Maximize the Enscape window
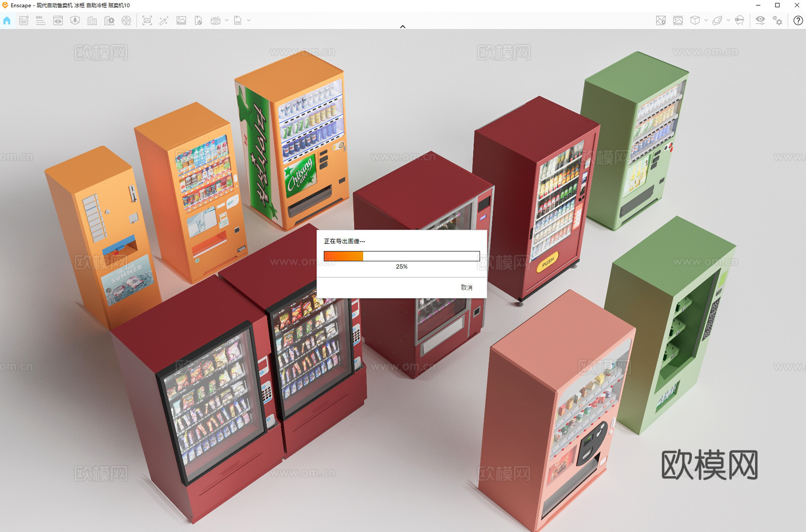The image size is (806, 532). coord(777,5)
